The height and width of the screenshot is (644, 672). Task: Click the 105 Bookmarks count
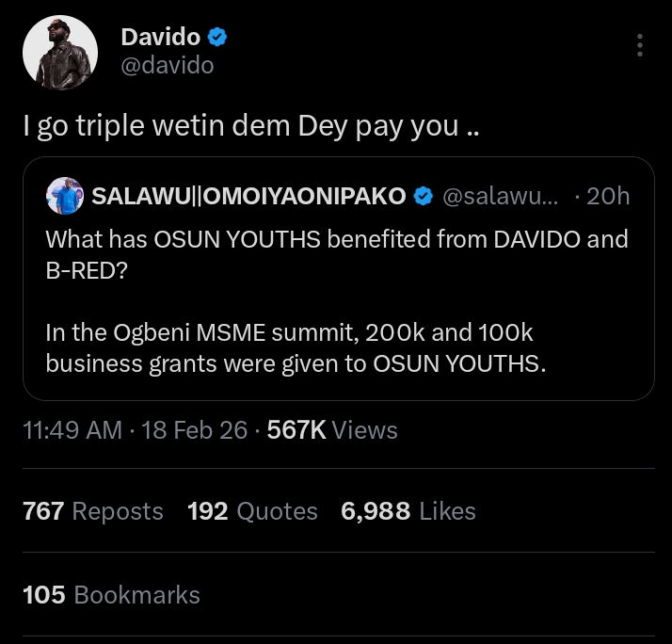tap(112, 595)
